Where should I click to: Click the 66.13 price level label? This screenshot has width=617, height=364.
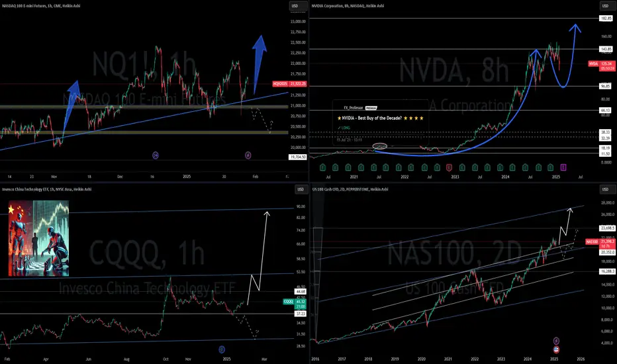605,110
